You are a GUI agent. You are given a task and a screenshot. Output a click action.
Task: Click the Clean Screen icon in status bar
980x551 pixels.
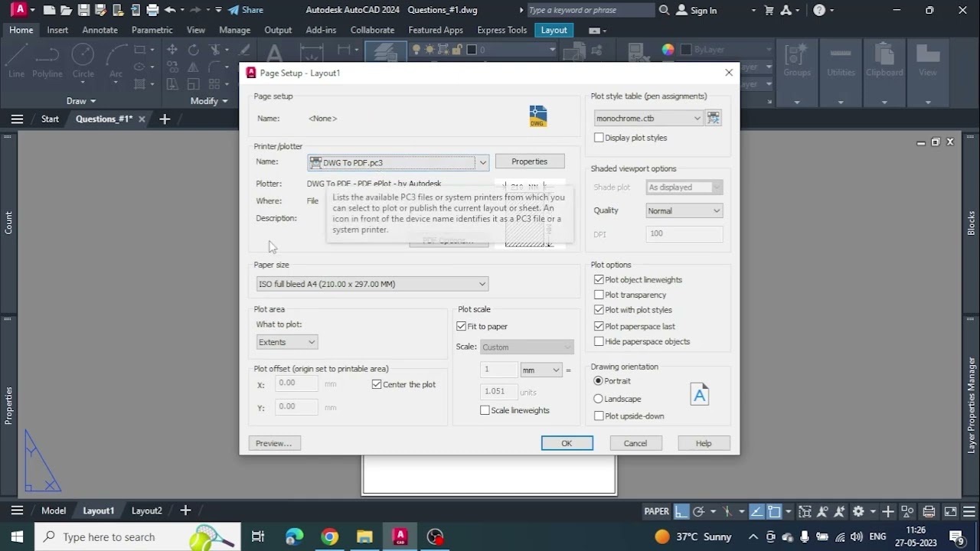click(x=950, y=511)
